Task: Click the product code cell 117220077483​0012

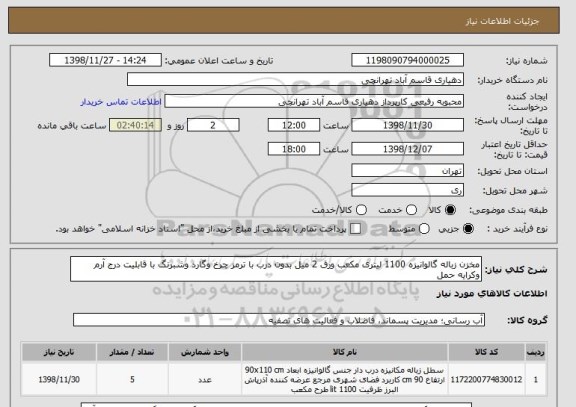Action: pos(486,379)
